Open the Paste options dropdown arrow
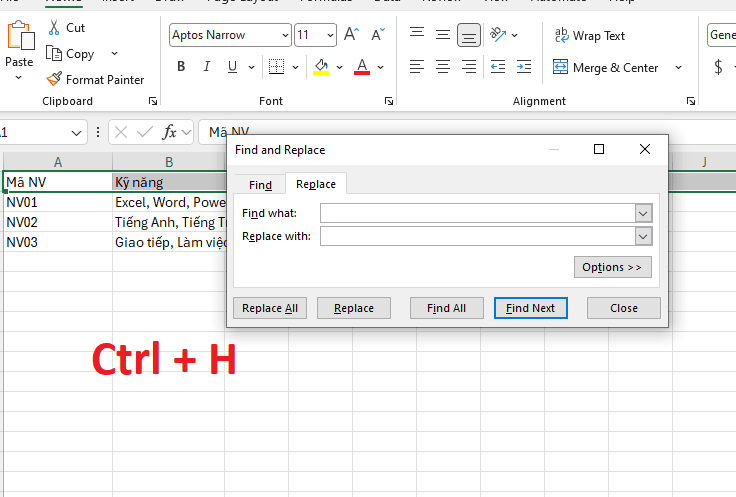This screenshot has height=497, width=736. click(x=19, y=77)
